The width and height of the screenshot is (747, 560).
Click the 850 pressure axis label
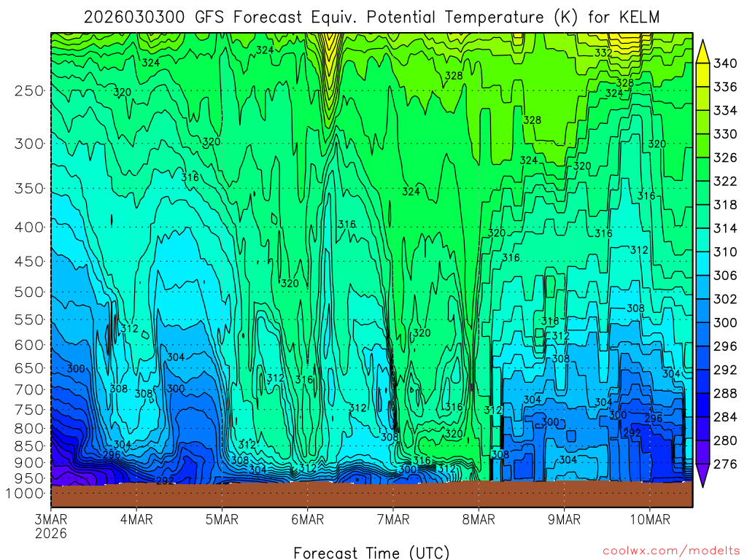[29, 446]
